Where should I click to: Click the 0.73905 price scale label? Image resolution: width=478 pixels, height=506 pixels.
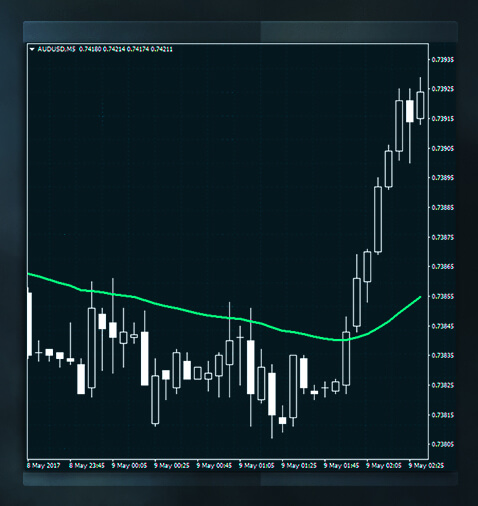[x=443, y=148]
